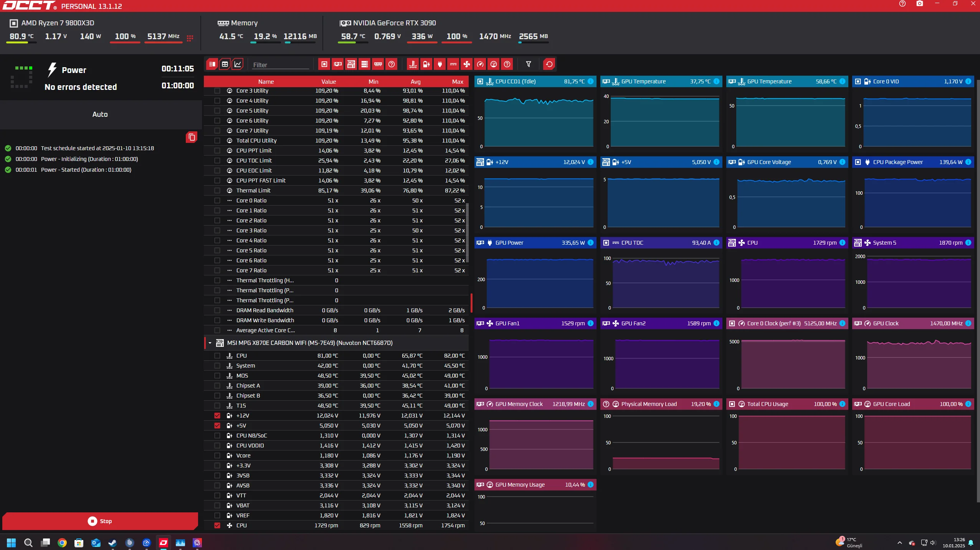
Task: Switch to the table view mode
Action: tap(225, 65)
